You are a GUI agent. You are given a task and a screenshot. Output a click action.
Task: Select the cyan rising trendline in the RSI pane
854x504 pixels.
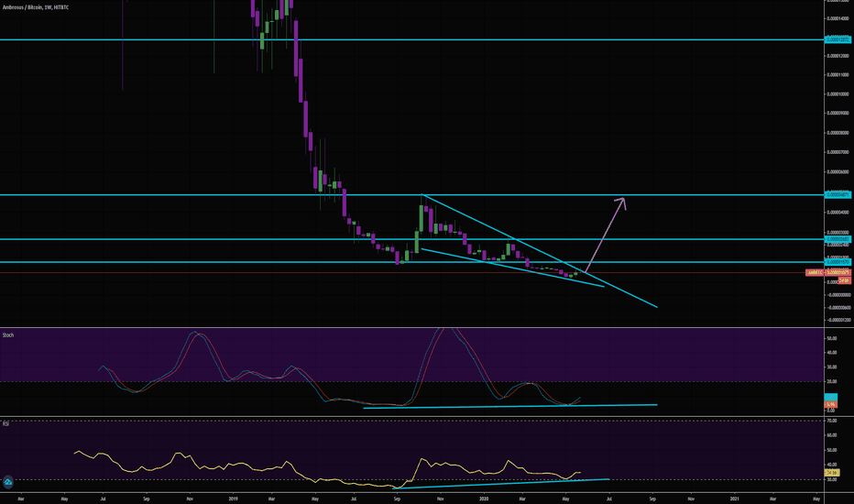(x=500, y=484)
